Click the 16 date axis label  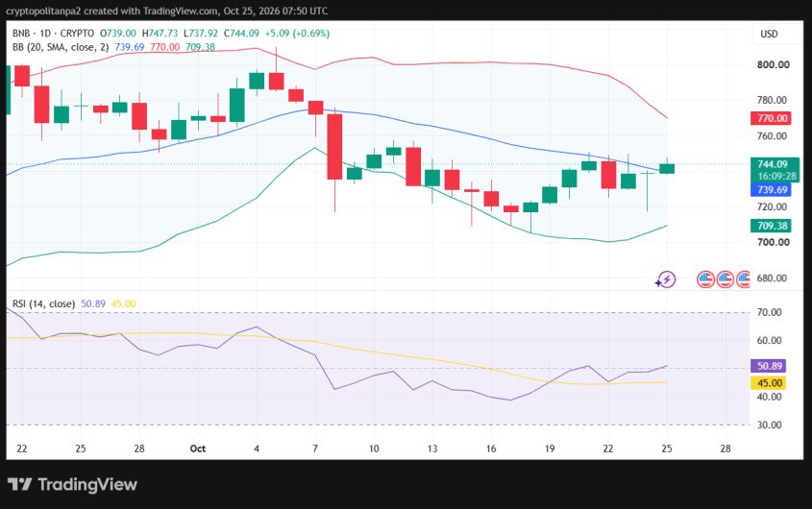491,448
